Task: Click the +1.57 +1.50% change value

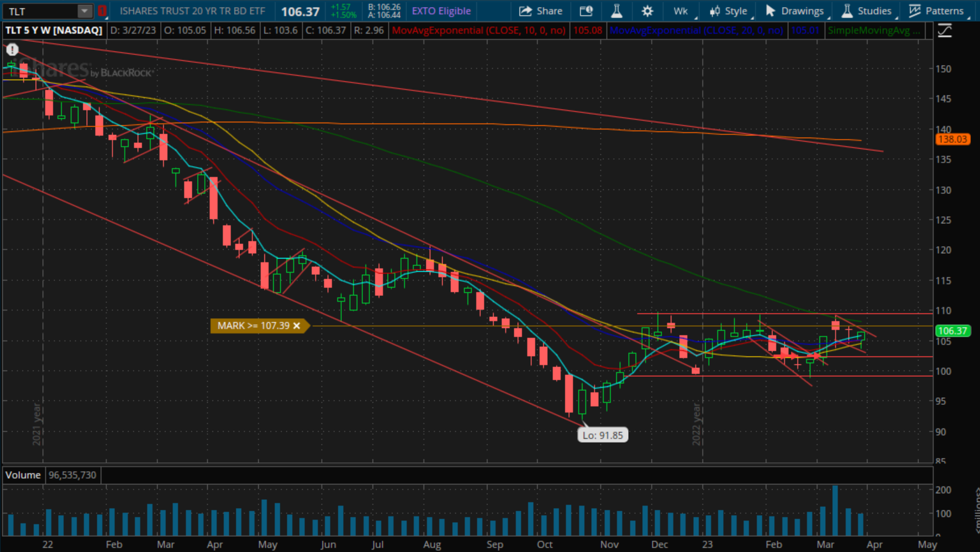Action: [344, 11]
